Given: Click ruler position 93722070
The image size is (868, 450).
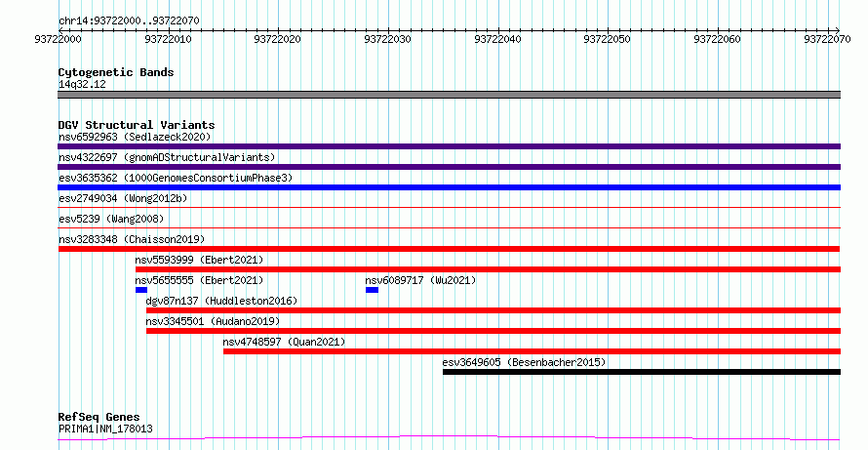Looking at the screenshot, I should click(x=827, y=39).
